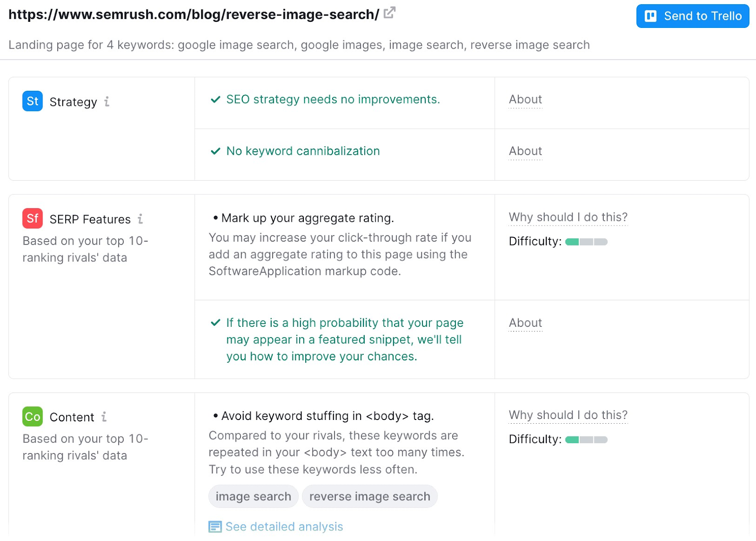Open About for featured snippet row
The image size is (756, 541).
pyautogui.click(x=525, y=323)
